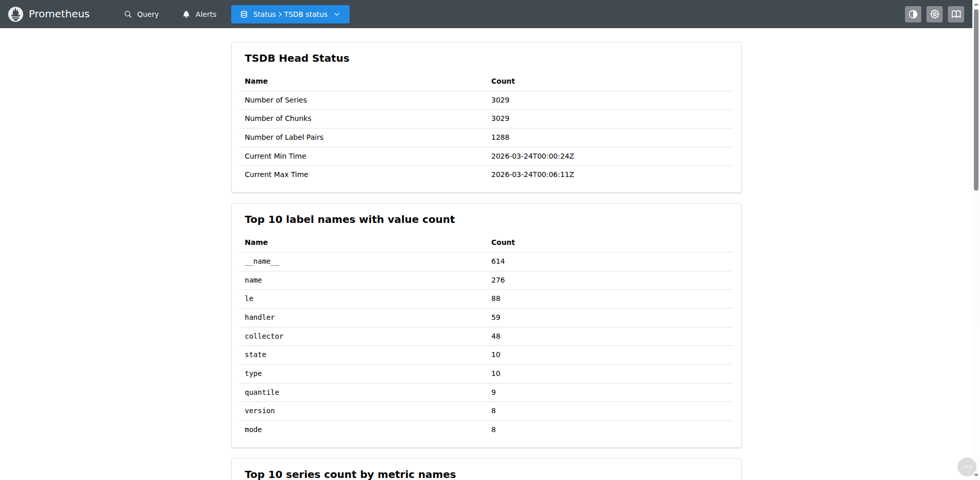
Task: Open the documentation book icon
Action: [x=957, y=14]
